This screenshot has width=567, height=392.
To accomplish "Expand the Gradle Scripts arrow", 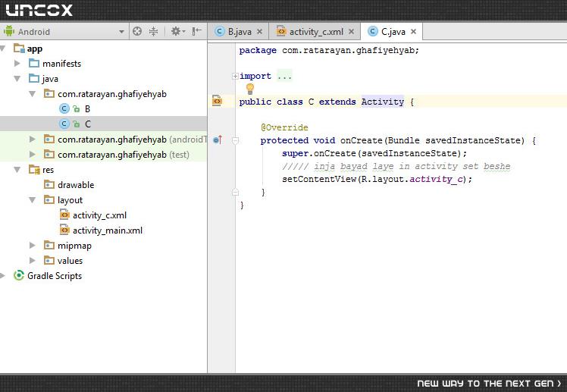I will pyautogui.click(x=2, y=275).
